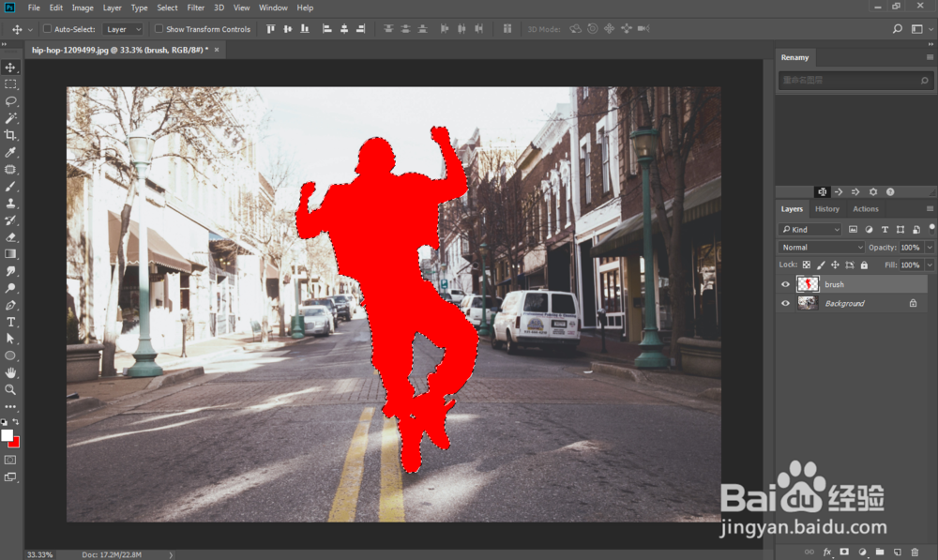The width and height of the screenshot is (938, 560).
Task: Click the red background color swatch
Action: 15,444
